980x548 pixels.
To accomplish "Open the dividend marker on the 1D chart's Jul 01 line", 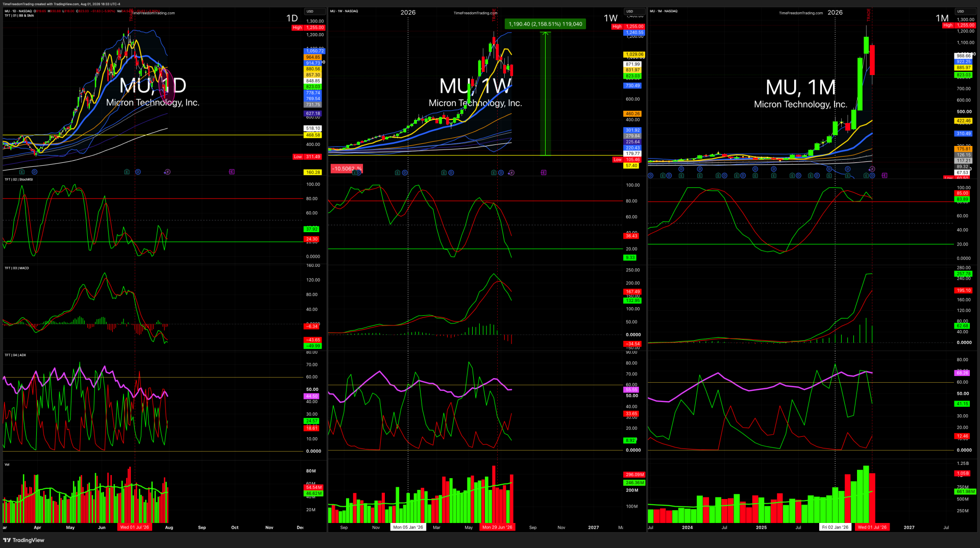I will tap(138, 172).
